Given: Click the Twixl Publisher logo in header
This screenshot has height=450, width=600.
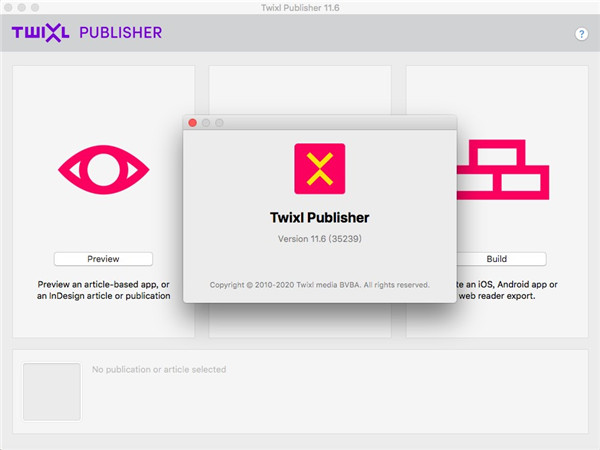Looking at the screenshot, I should tap(87, 33).
